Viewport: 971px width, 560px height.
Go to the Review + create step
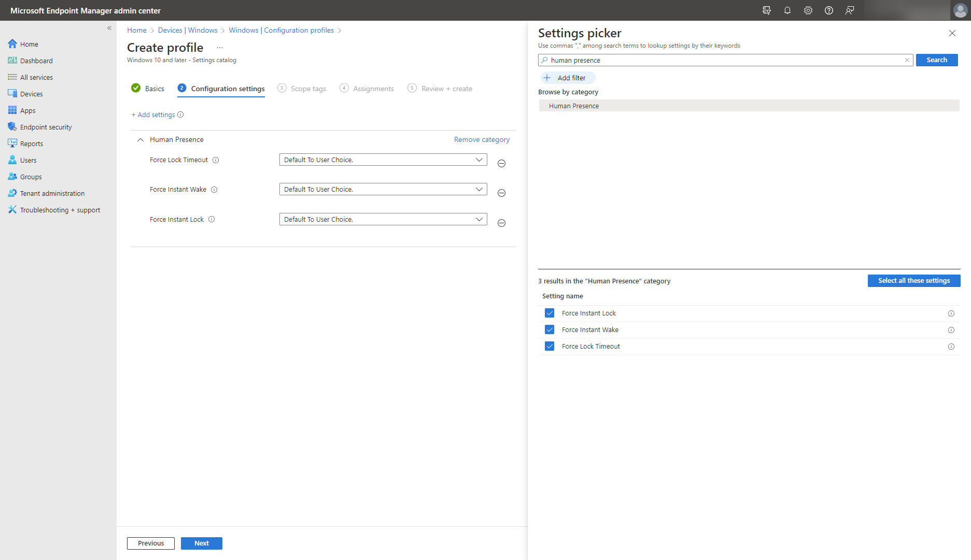coord(440,89)
